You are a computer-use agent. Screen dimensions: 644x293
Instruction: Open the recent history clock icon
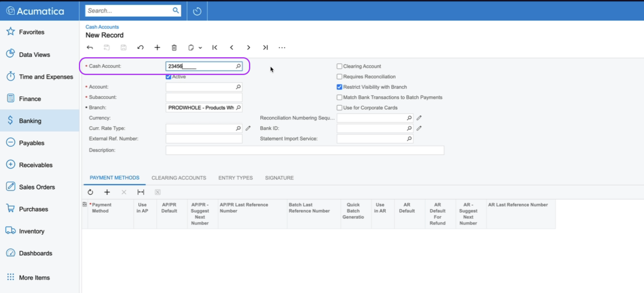tap(197, 11)
